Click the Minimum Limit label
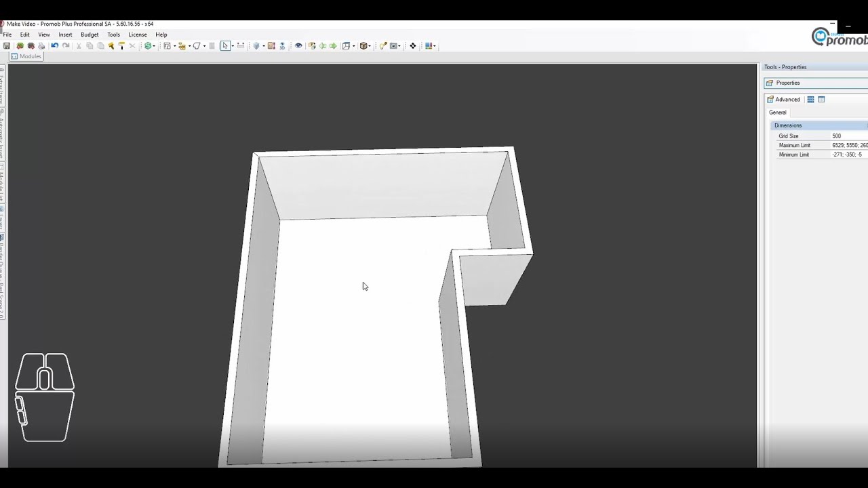 pos(794,155)
